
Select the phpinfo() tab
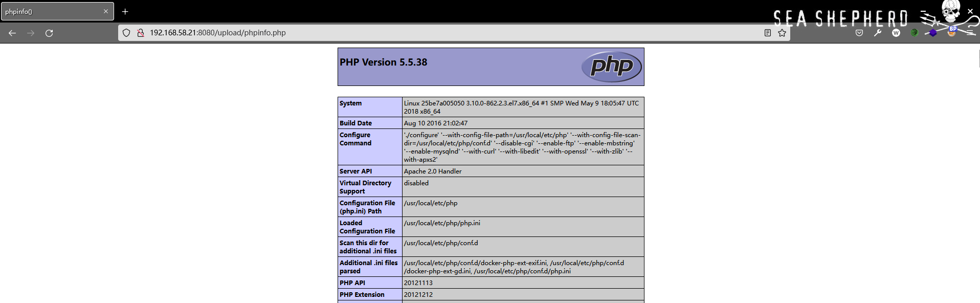tap(57, 11)
